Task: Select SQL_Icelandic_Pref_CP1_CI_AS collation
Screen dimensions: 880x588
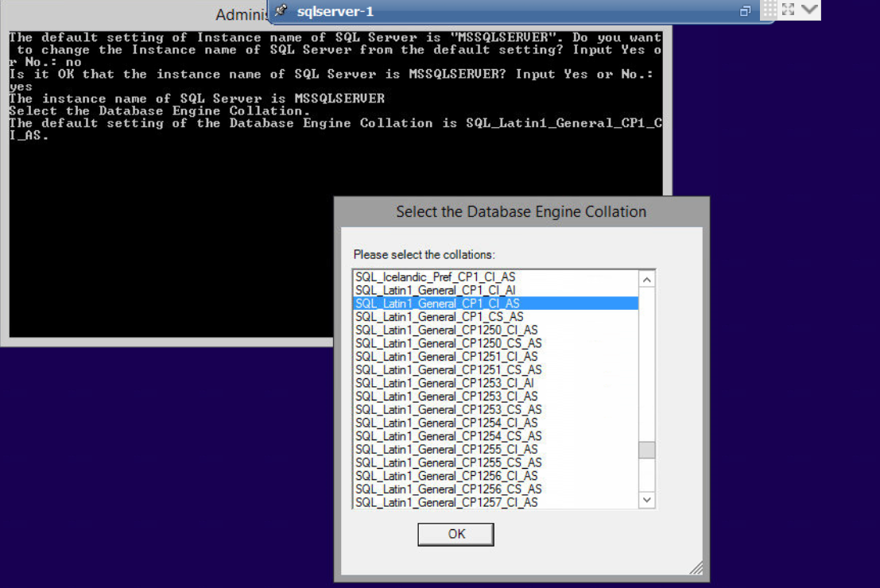Action: pyautogui.click(x=495, y=277)
